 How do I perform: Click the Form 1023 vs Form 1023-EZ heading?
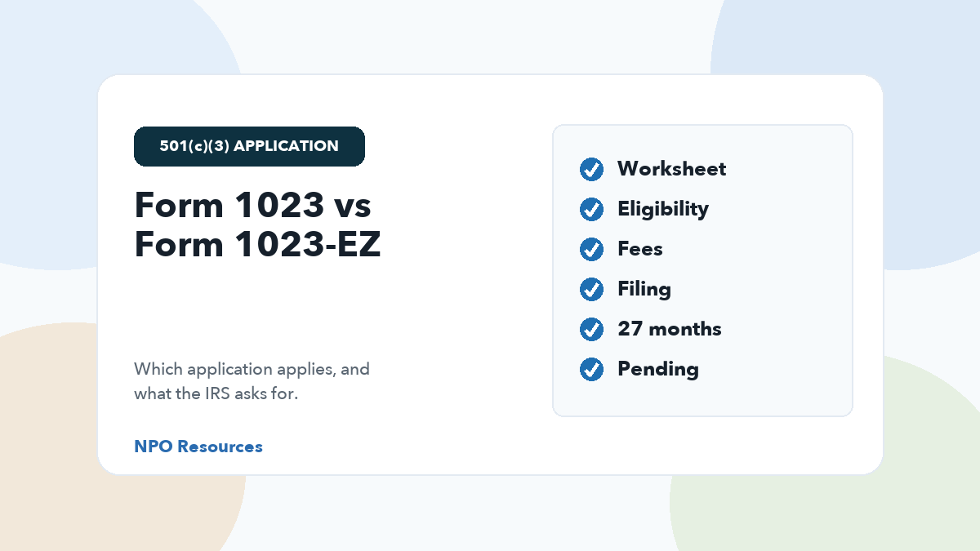[x=257, y=224]
